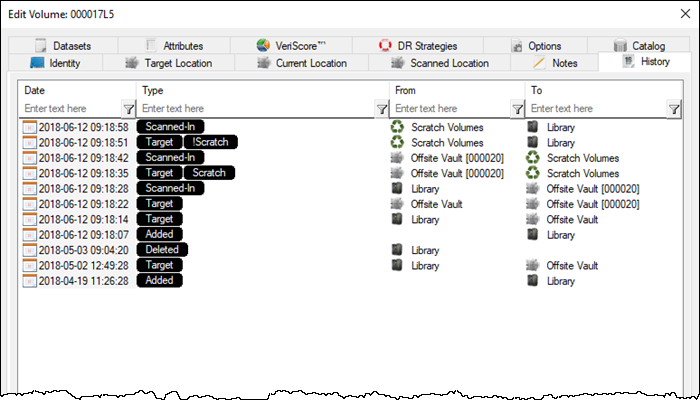Switch to Current Location tab
Screen dimensions: 700x400
coord(302,63)
